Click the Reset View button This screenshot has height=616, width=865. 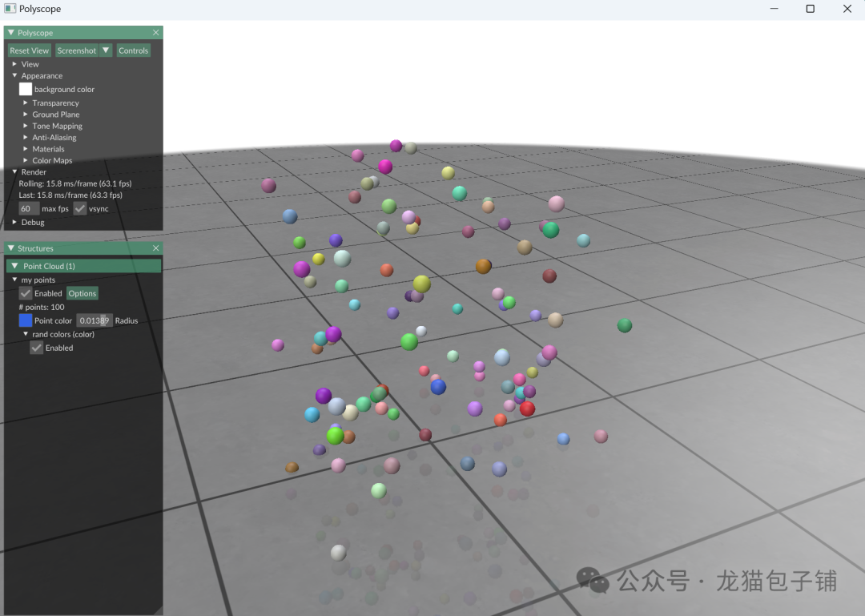(29, 50)
